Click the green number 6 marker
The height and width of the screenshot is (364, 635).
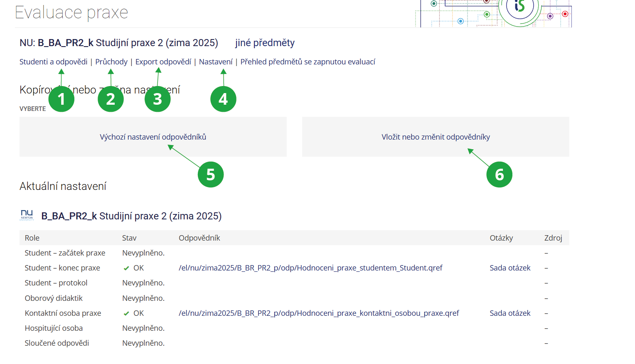tap(499, 175)
